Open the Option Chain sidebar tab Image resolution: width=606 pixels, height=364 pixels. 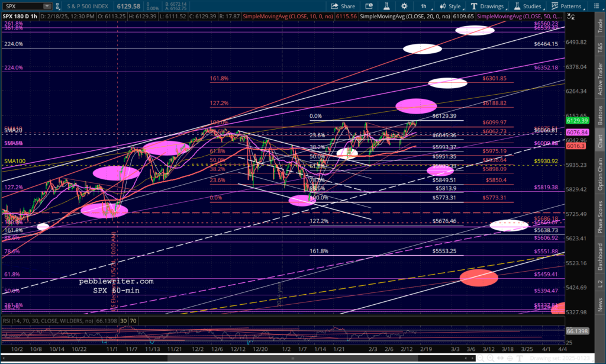click(600, 173)
